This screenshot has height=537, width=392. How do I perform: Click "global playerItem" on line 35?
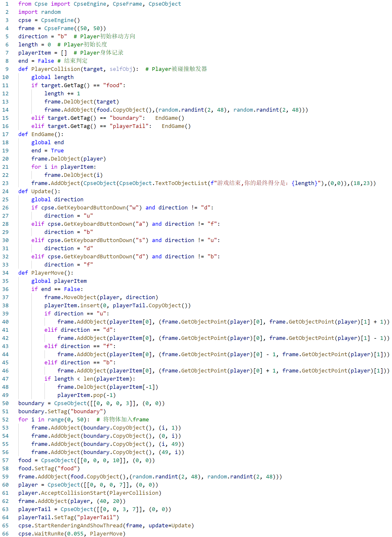(59, 281)
